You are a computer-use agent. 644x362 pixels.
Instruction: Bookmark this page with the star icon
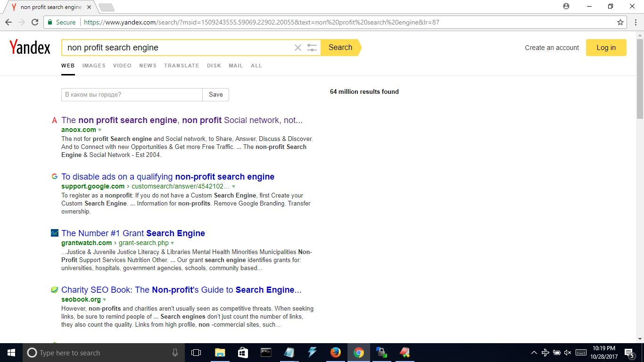coord(620,22)
